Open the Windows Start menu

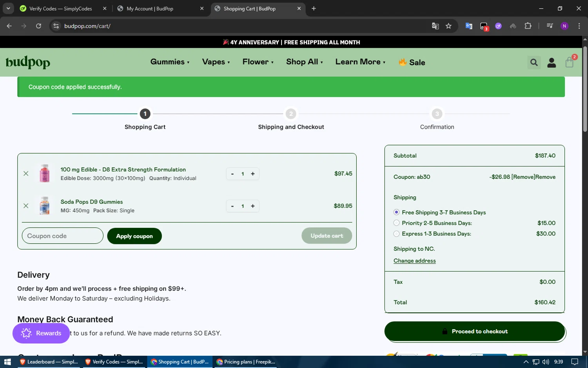click(x=7, y=362)
